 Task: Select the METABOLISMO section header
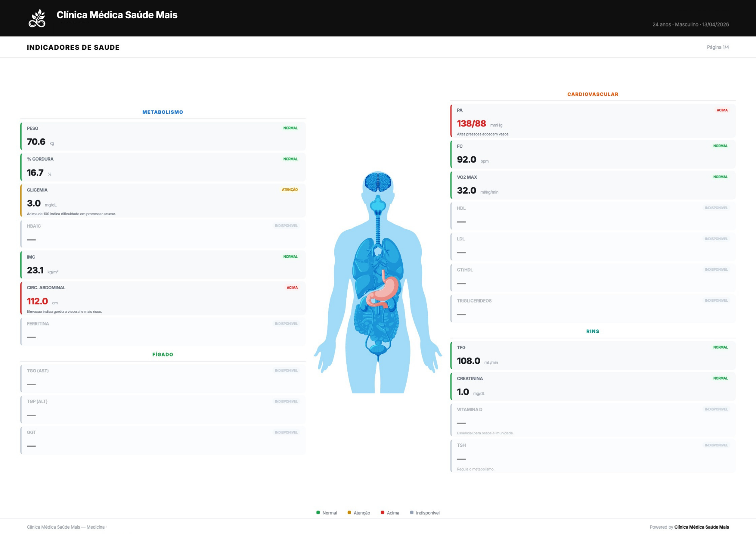pyautogui.click(x=163, y=112)
